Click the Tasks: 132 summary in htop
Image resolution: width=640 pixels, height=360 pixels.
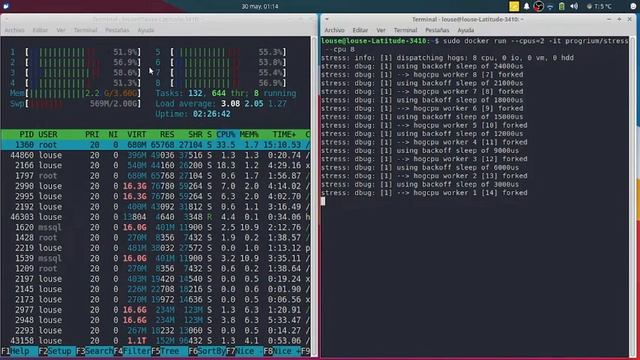179,93
